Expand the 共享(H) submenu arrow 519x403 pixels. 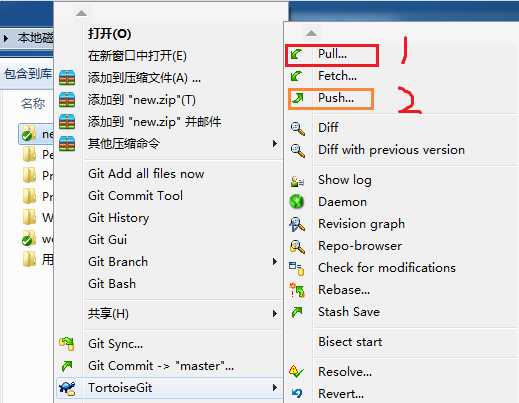(x=275, y=313)
